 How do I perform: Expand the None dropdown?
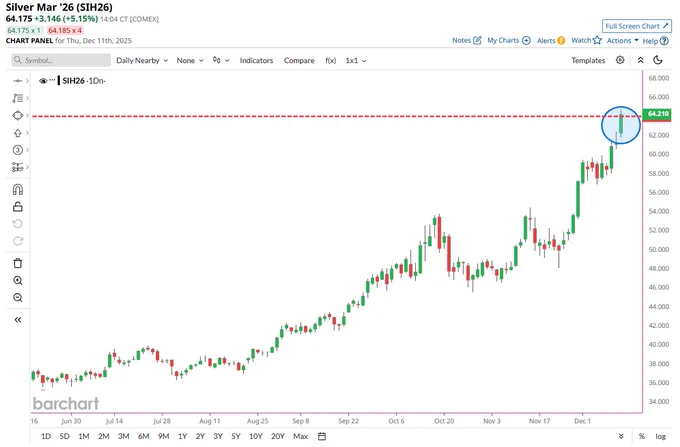click(190, 60)
